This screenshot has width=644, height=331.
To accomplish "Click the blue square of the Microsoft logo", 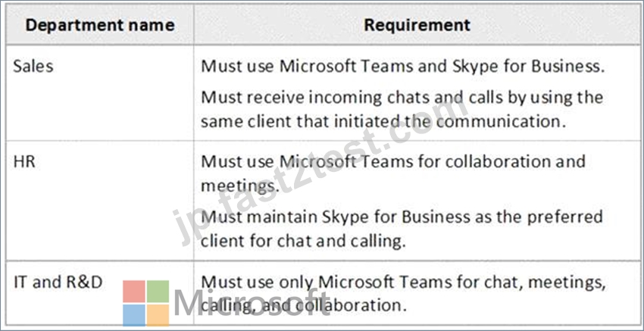I will (x=134, y=315).
